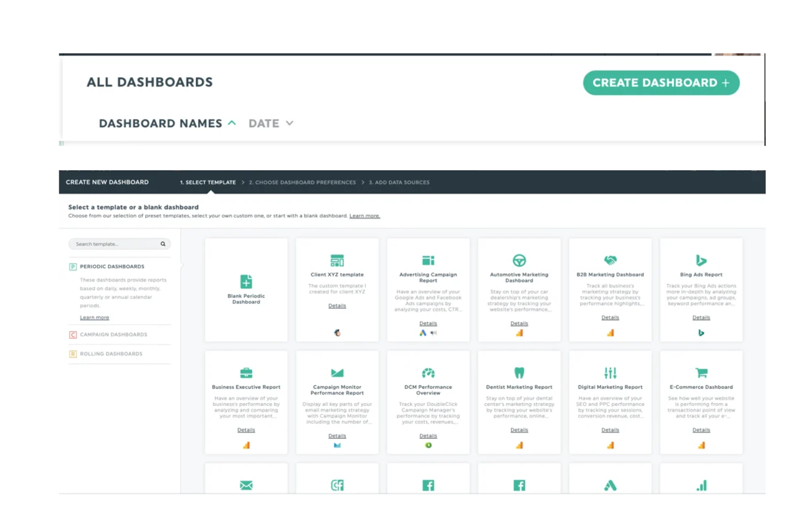
Task: Click the bar chart template icon in third row
Action: (x=701, y=486)
